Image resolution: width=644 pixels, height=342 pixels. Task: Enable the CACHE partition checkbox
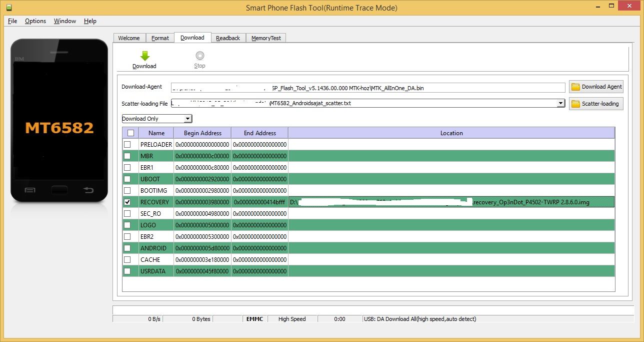click(127, 259)
